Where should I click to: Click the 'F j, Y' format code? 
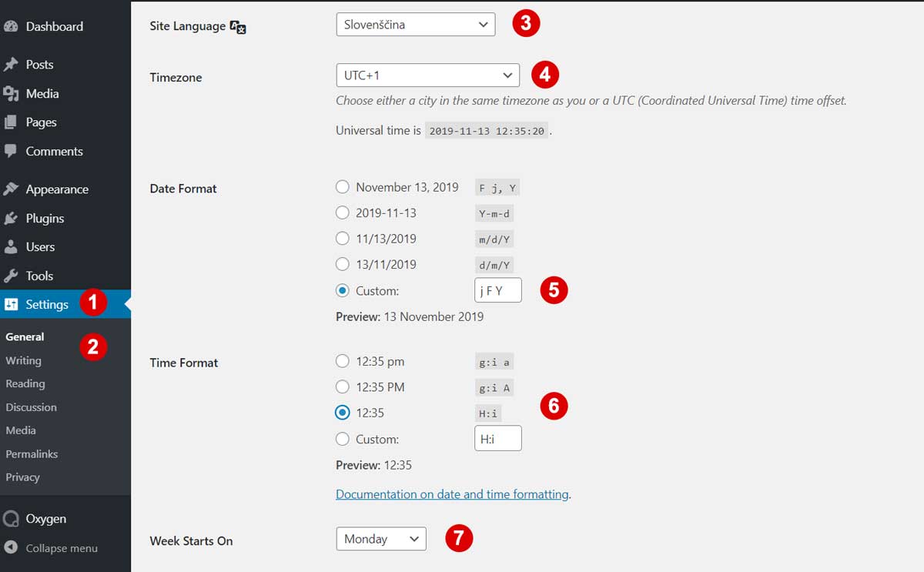497,188
